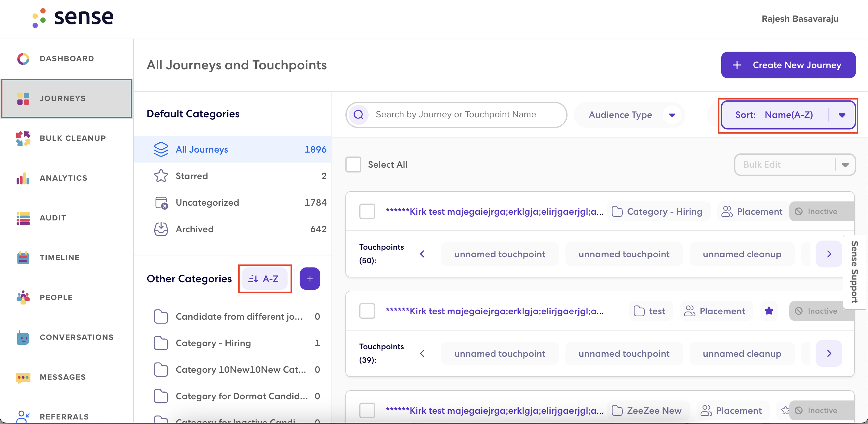Open the Sort Name(A-Z) dropdown
The image size is (868, 424).
click(x=788, y=115)
